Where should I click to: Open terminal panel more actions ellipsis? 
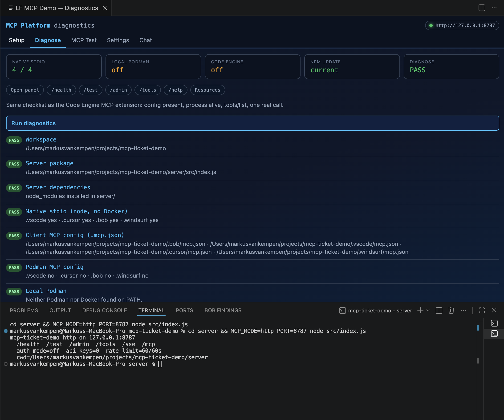click(x=463, y=310)
